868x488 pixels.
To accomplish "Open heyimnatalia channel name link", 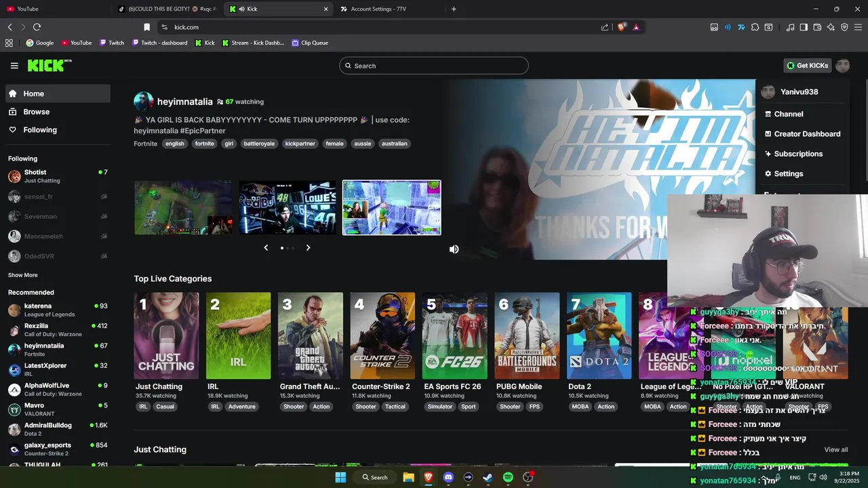I will (184, 102).
